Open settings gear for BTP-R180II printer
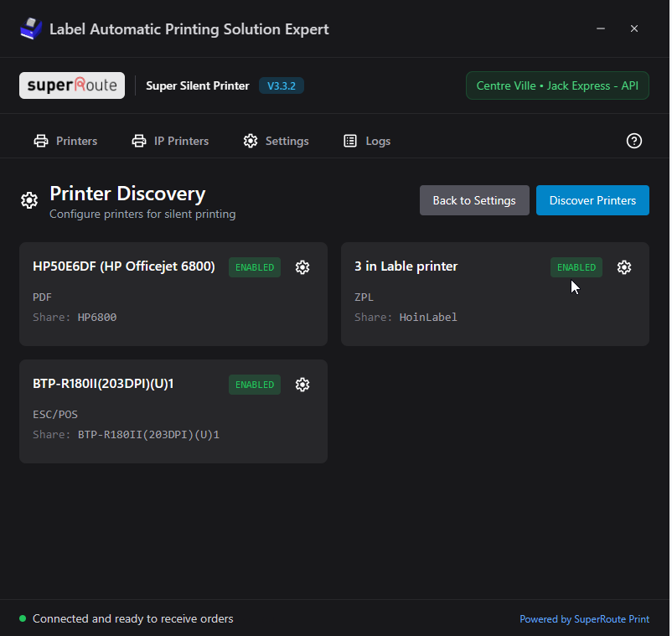The width and height of the screenshot is (672, 636). click(302, 385)
